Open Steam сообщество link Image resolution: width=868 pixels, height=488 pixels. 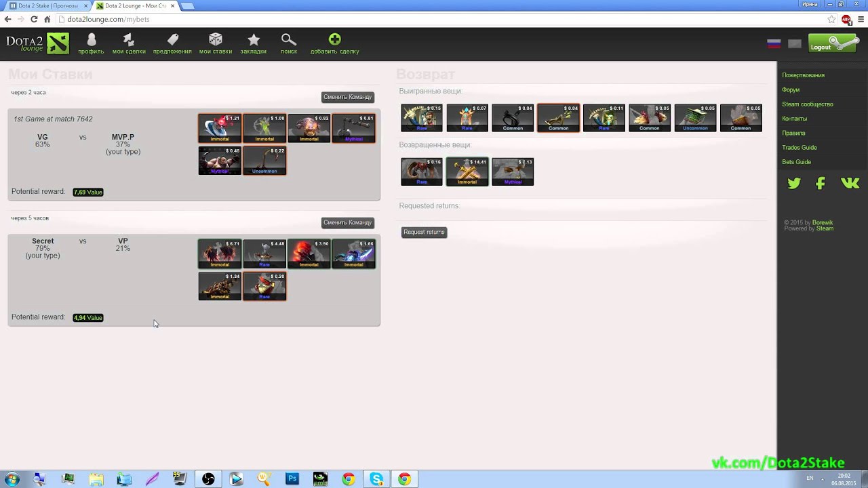[808, 104]
